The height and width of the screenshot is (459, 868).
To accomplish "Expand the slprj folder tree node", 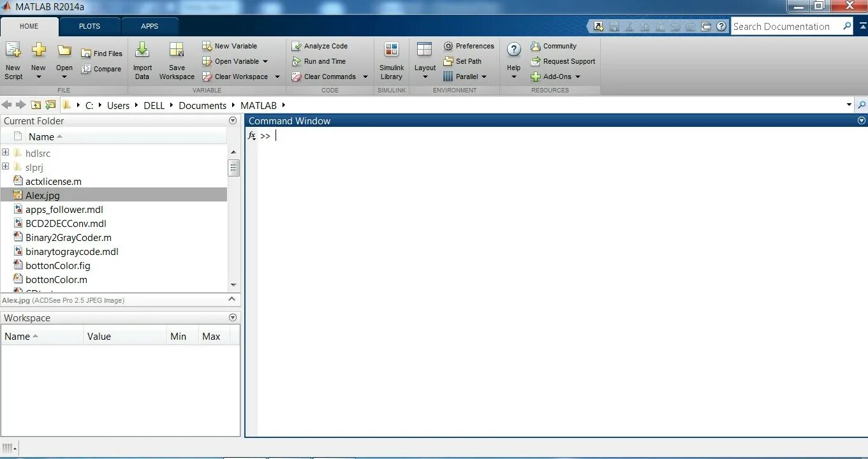I will pos(6,166).
